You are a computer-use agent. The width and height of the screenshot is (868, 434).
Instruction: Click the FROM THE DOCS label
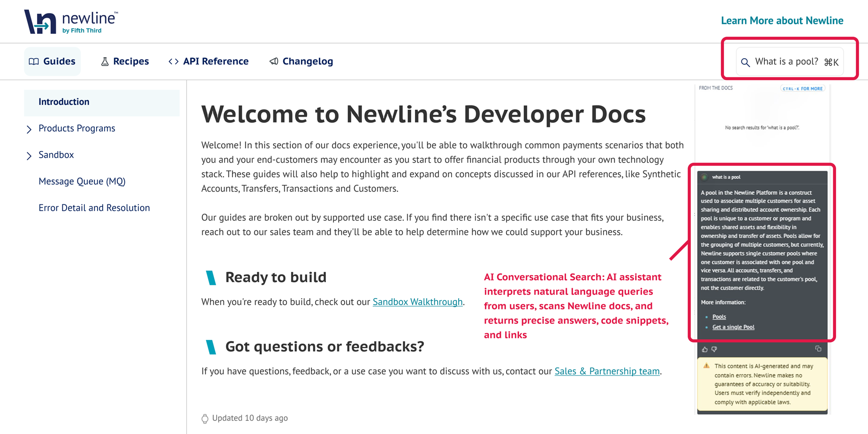(x=716, y=88)
